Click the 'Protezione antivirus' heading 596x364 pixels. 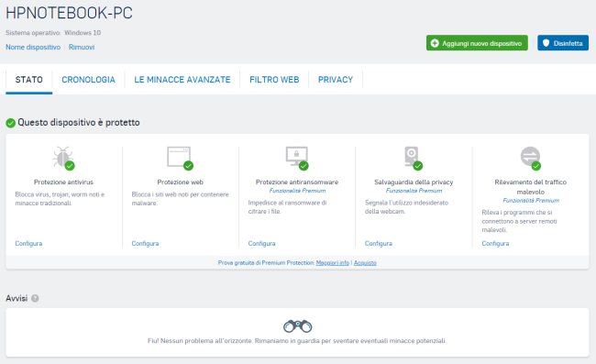pos(63,182)
